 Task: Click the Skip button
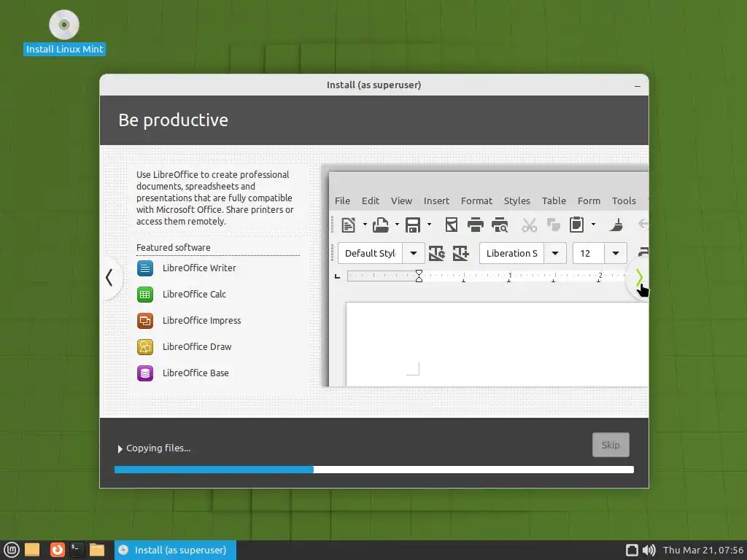tap(611, 445)
